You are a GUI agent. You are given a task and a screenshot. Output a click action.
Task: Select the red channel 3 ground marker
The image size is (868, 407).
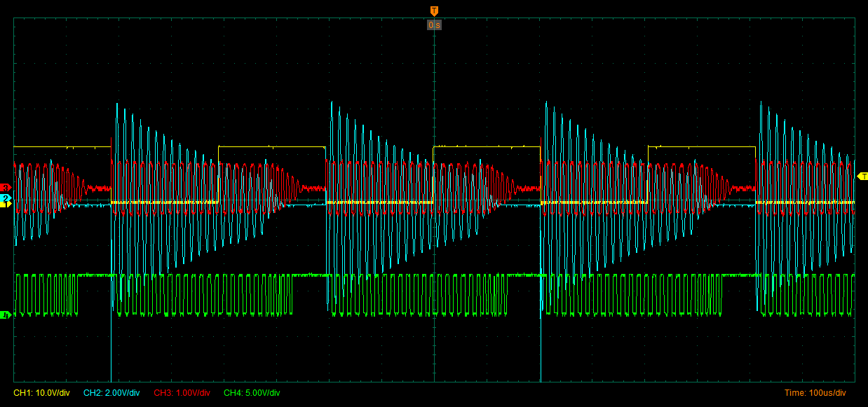6,188
